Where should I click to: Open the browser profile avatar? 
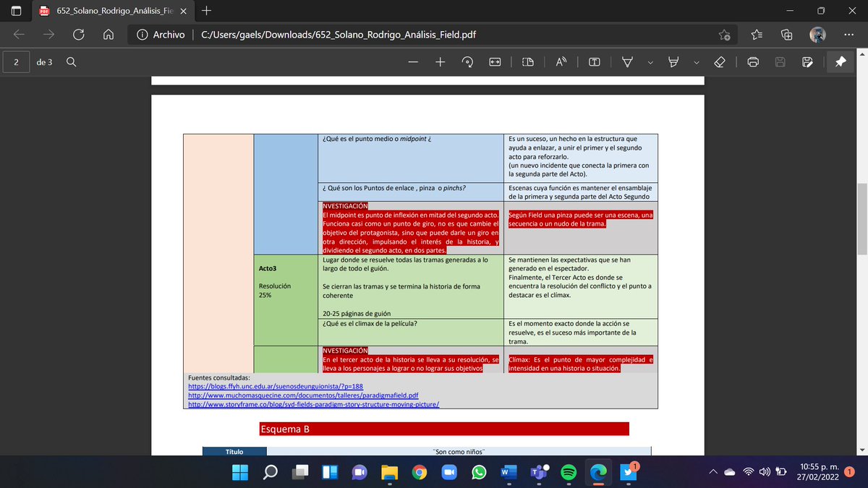(x=818, y=35)
